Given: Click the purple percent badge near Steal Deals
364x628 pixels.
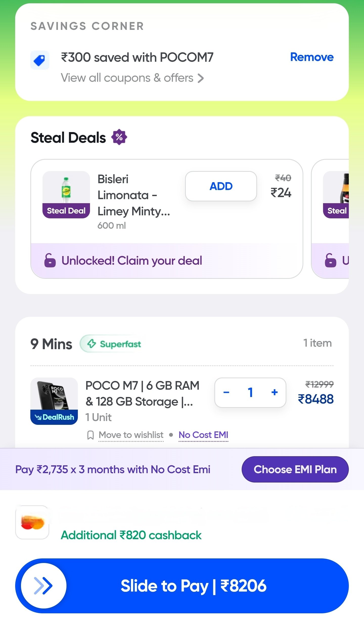Looking at the screenshot, I should click(119, 137).
